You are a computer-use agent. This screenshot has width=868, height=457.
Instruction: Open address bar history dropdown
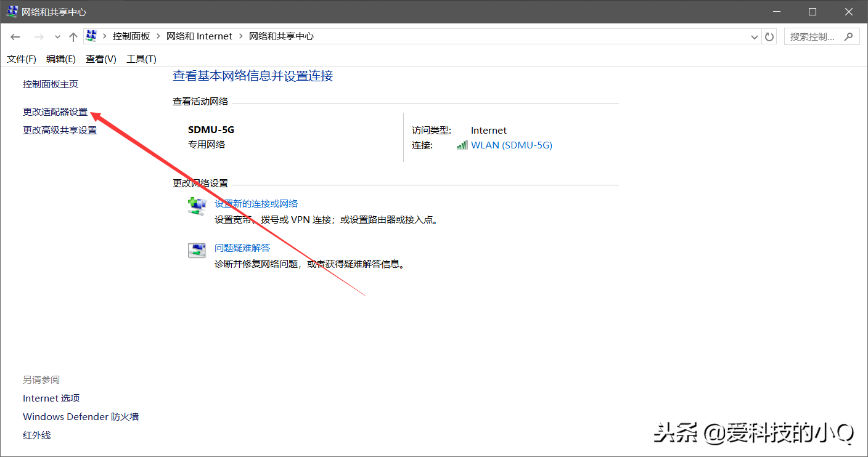[755, 37]
